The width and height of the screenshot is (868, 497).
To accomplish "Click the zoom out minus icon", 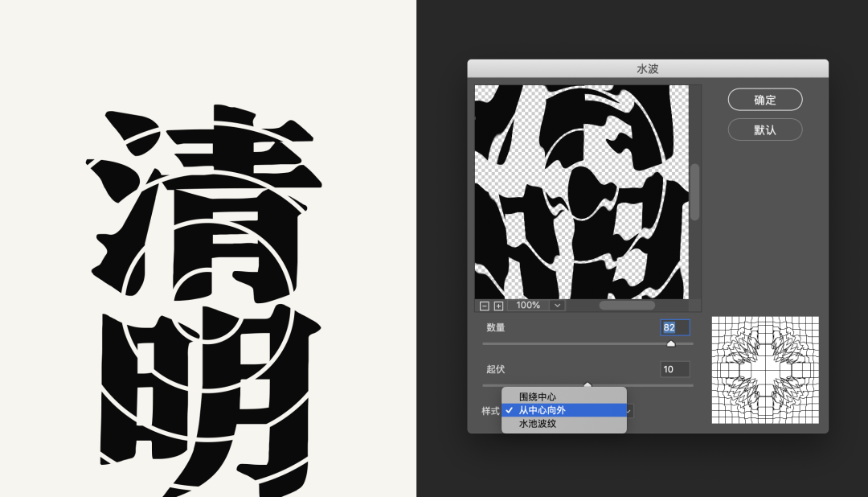I will 484,306.
